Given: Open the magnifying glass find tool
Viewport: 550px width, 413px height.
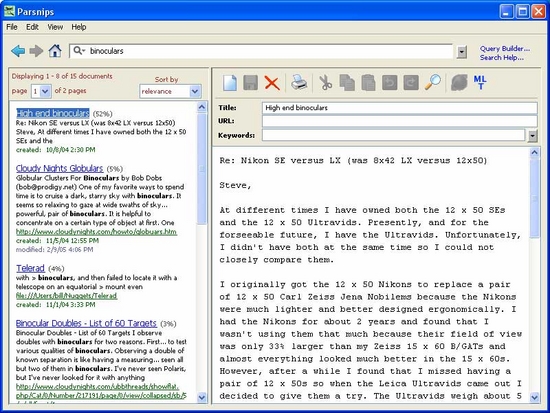Looking at the screenshot, I should pos(433,83).
